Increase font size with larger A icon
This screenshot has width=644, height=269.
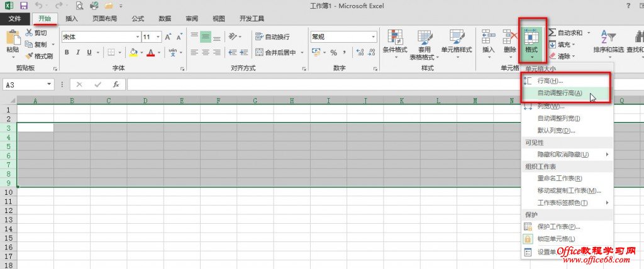point(168,37)
